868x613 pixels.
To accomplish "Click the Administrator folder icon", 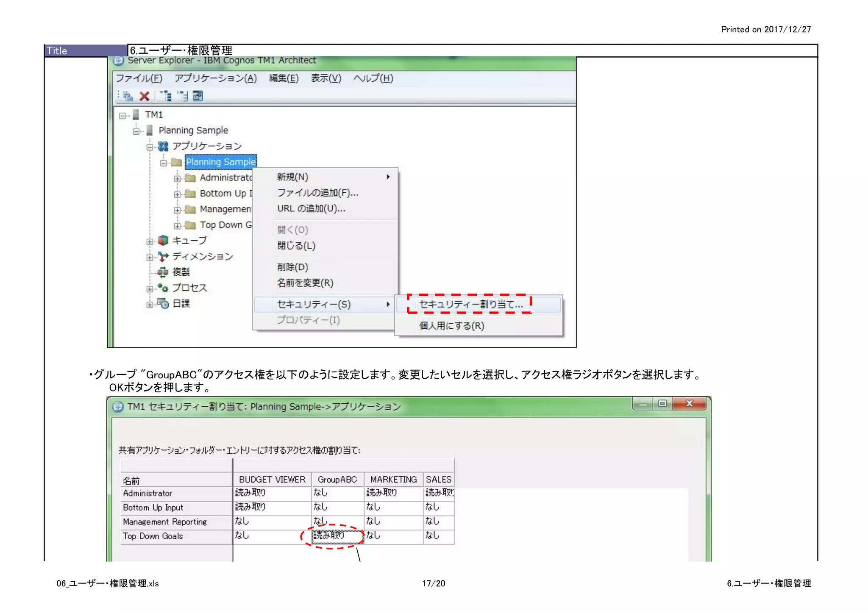I will (x=190, y=178).
